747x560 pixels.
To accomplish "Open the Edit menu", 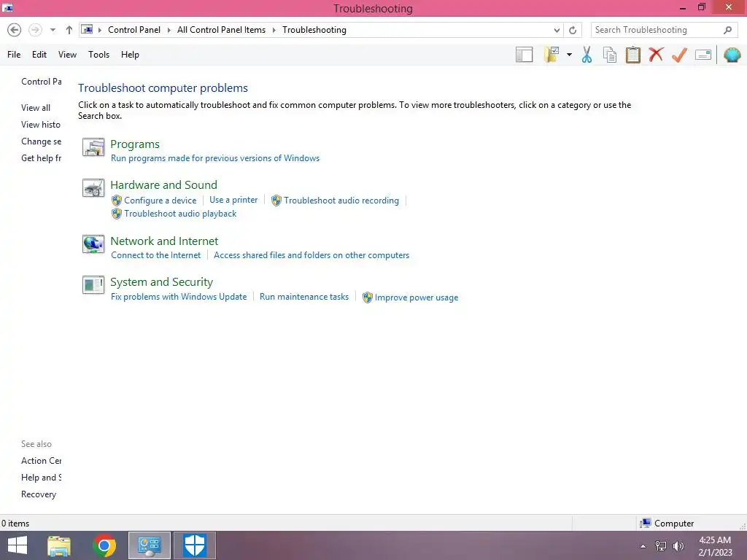I will tap(39, 55).
